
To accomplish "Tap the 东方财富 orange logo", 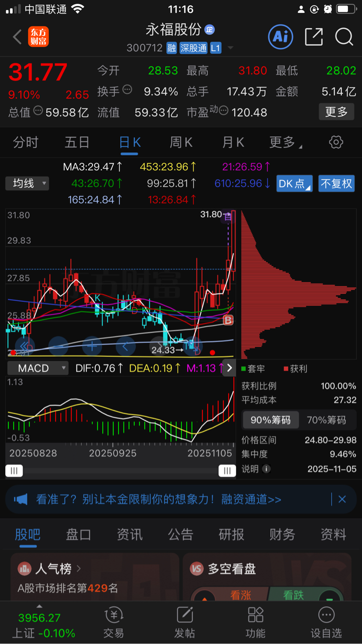I will point(38,37).
